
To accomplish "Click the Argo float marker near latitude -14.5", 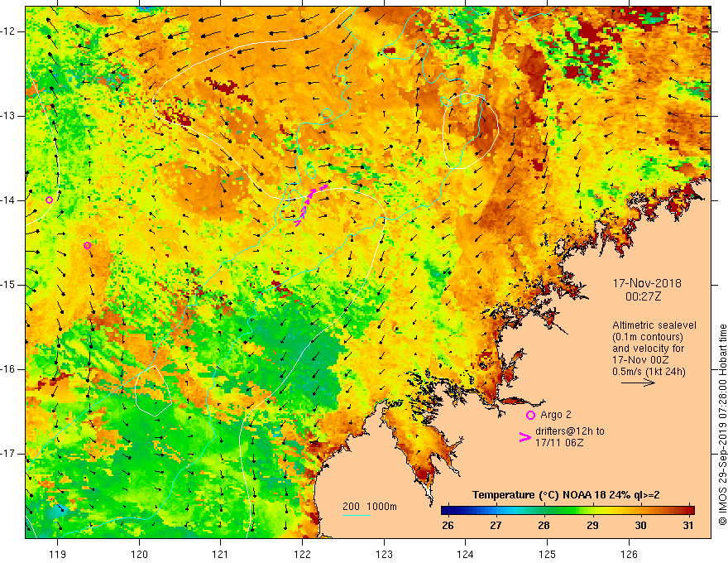I will coord(88,246).
